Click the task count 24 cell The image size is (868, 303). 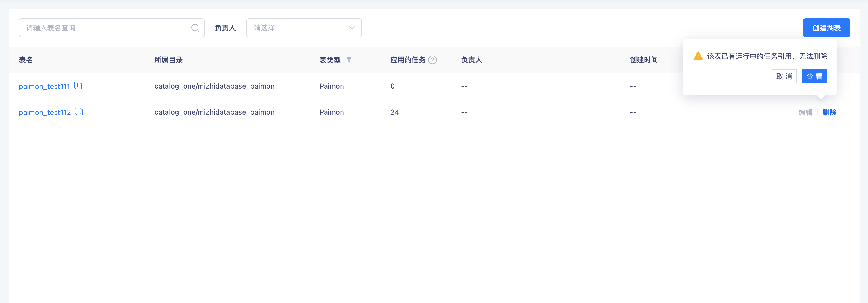pyautogui.click(x=394, y=112)
